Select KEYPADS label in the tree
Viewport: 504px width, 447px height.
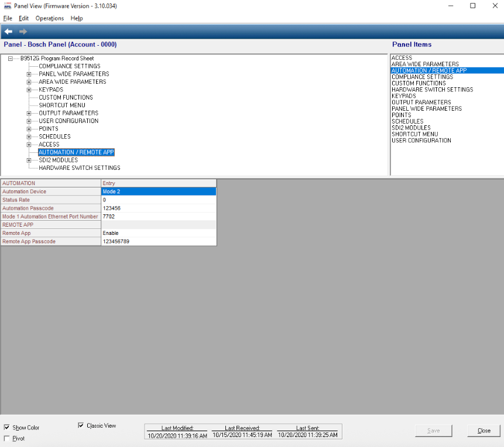[x=51, y=90]
